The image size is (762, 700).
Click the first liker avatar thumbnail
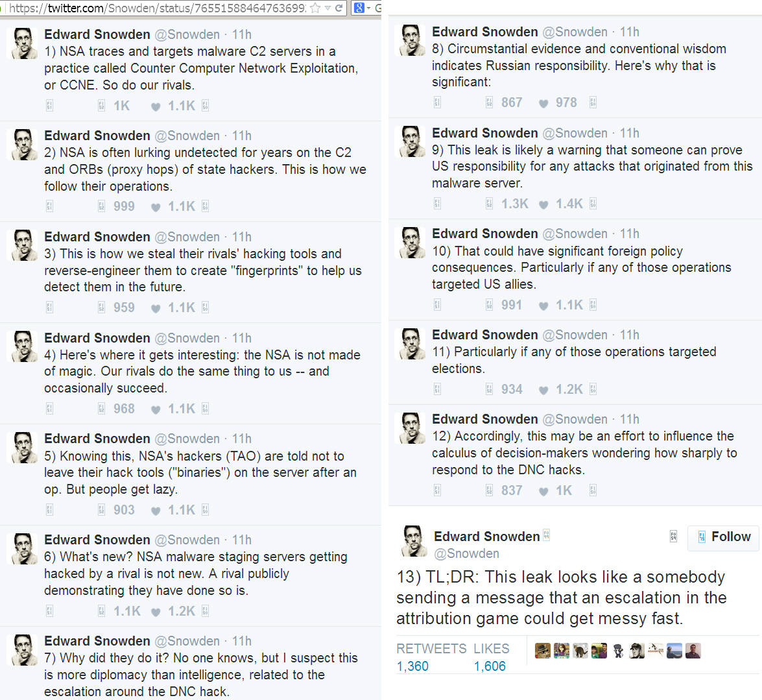pyautogui.click(x=543, y=650)
